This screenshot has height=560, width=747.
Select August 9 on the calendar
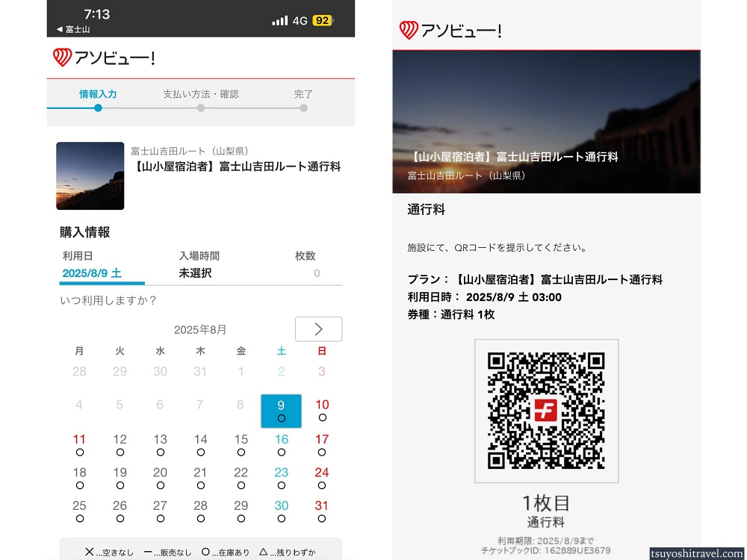pyautogui.click(x=281, y=411)
